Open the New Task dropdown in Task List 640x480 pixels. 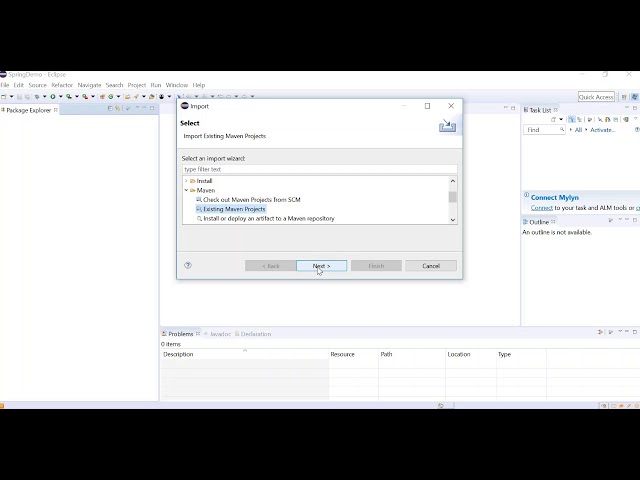click(x=561, y=119)
